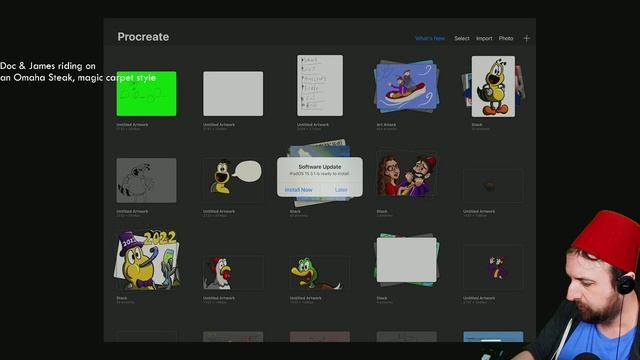Viewport: 640px width, 360px height.
Task: Click Photo in the gallery header
Action: [506, 38]
